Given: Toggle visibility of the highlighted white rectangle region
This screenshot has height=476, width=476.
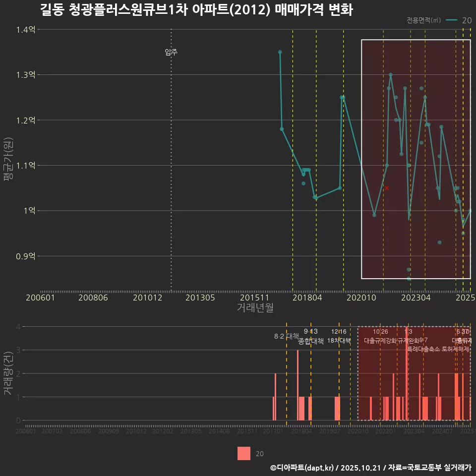Looking at the screenshot, I should pos(416,159).
